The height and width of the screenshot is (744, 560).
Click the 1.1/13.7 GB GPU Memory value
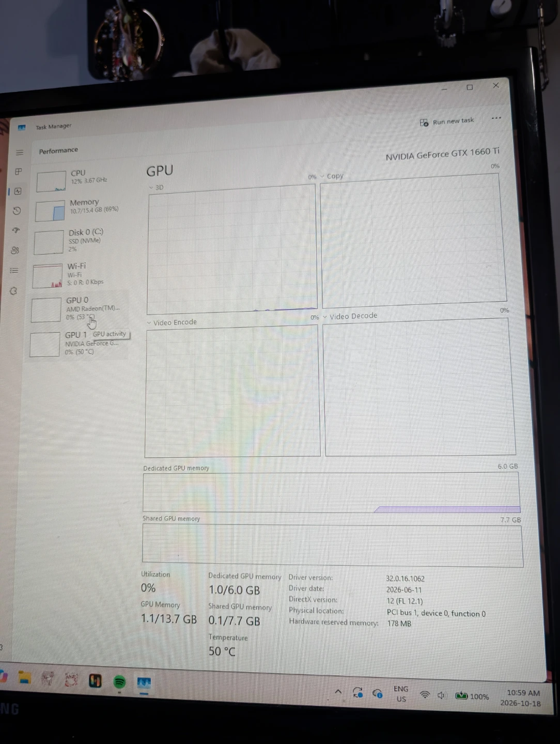pos(169,618)
